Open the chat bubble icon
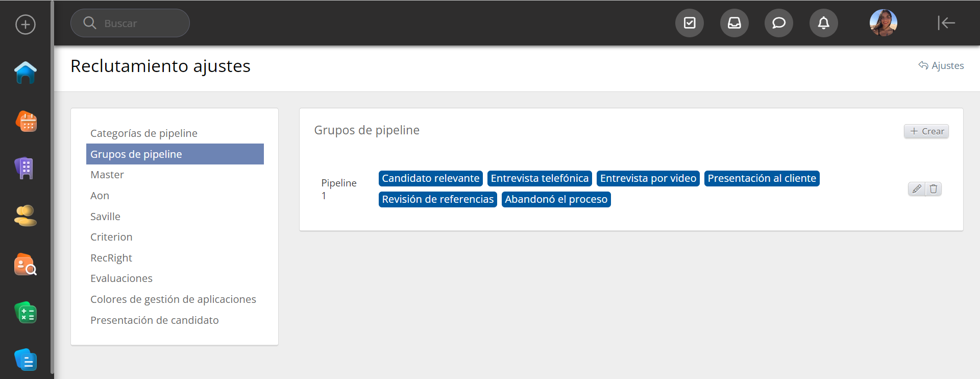Viewport: 980px width, 379px height. (x=778, y=23)
